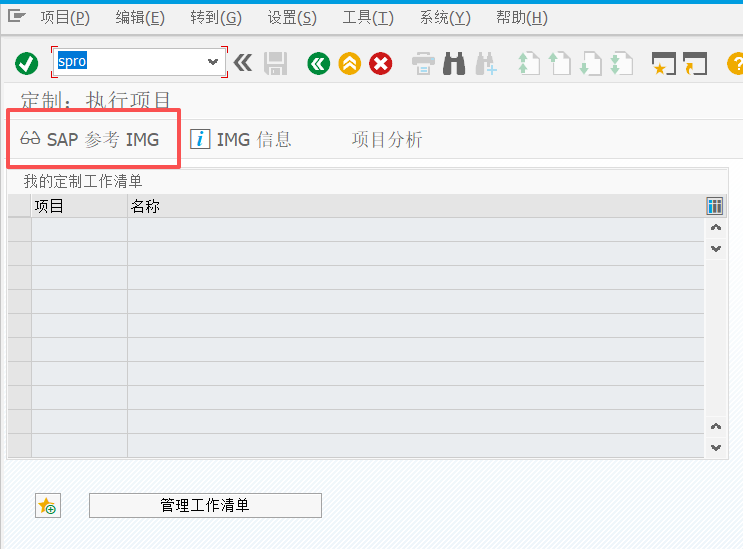Click the green Back arrow icon
The image size is (743, 549).
coord(318,63)
